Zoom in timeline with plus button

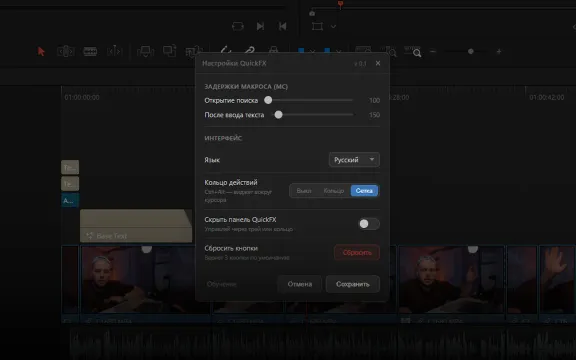click(499, 51)
